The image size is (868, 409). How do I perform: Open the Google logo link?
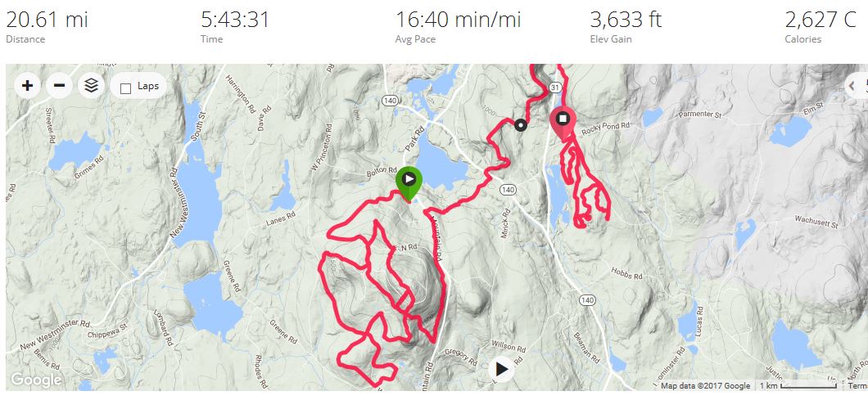pyautogui.click(x=36, y=380)
